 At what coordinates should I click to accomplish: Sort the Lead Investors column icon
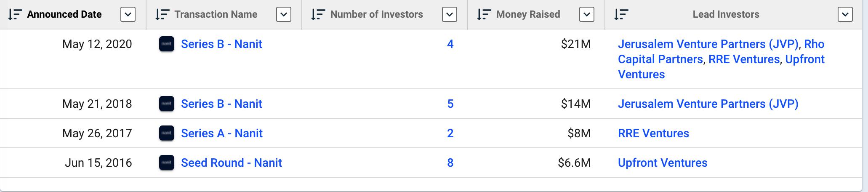621,14
